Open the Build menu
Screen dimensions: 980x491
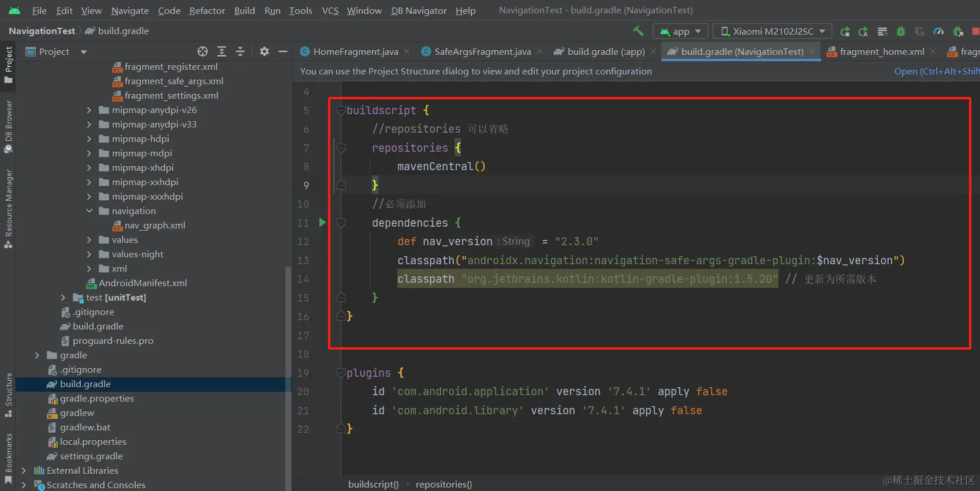(x=244, y=10)
